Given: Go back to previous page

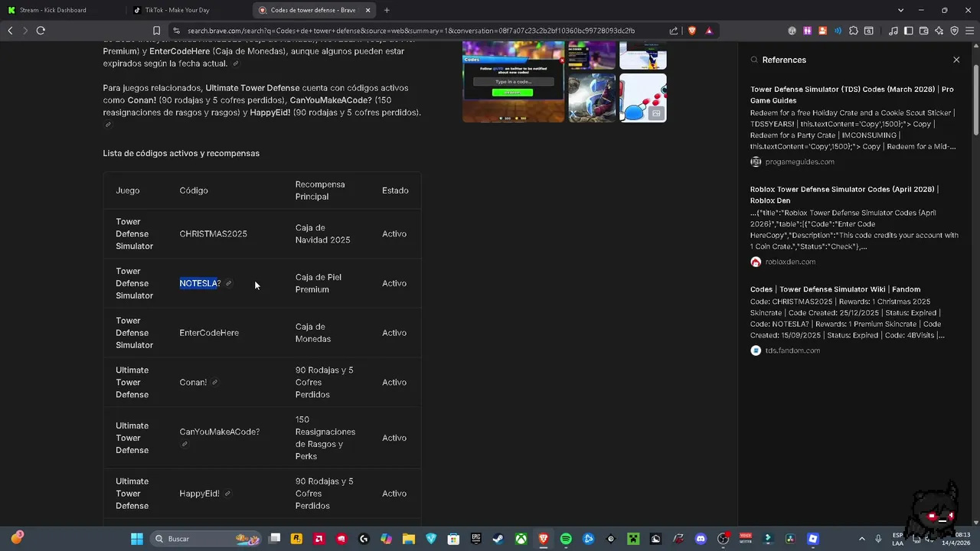Looking at the screenshot, I should click(x=10, y=31).
